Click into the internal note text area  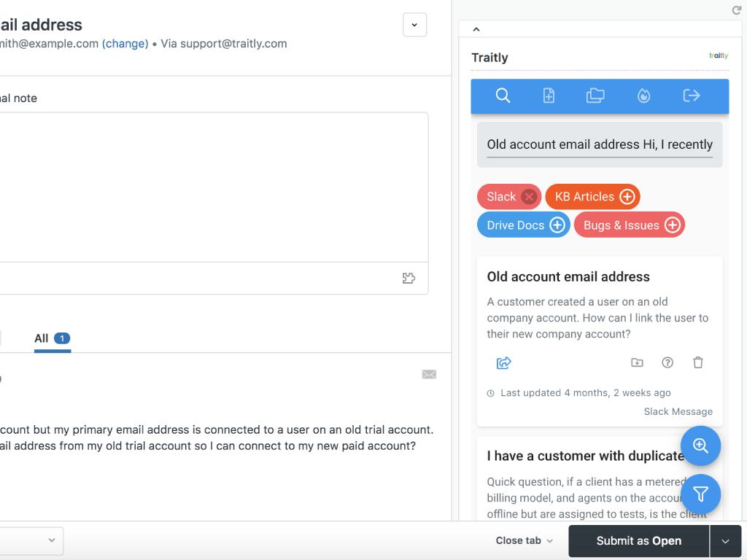pos(214,187)
